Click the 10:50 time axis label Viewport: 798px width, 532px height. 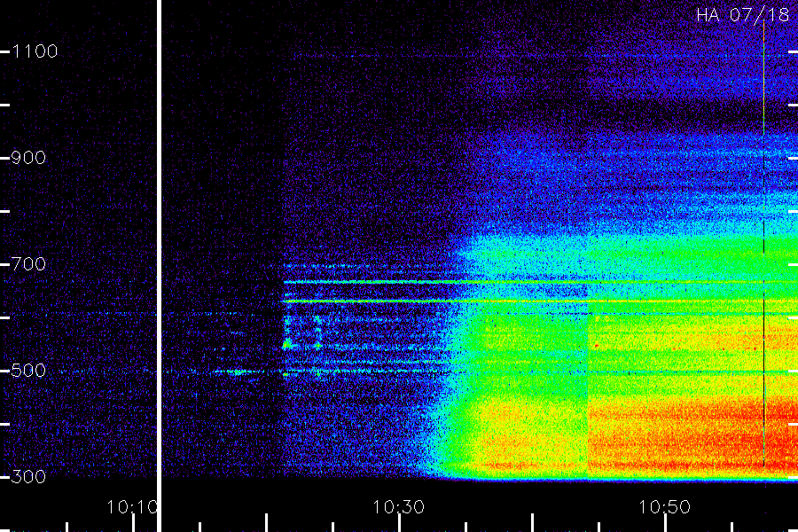pos(665,507)
